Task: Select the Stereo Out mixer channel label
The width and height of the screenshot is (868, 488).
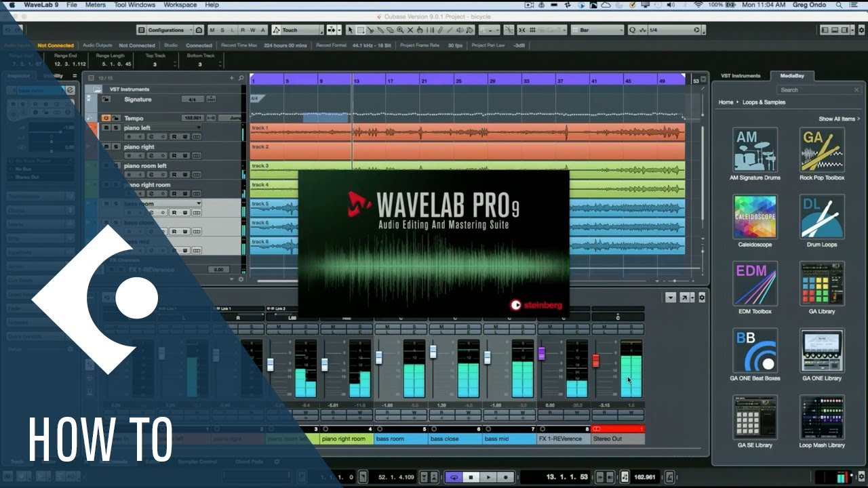Action: (618, 439)
